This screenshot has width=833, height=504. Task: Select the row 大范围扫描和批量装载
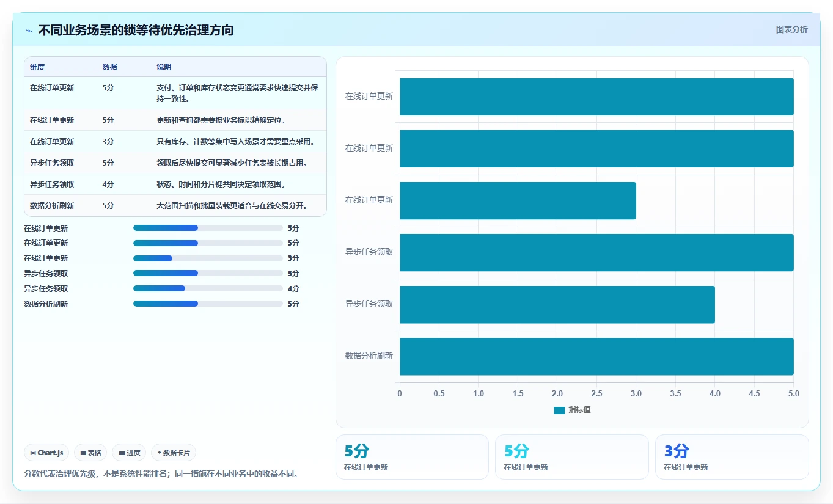point(175,205)
